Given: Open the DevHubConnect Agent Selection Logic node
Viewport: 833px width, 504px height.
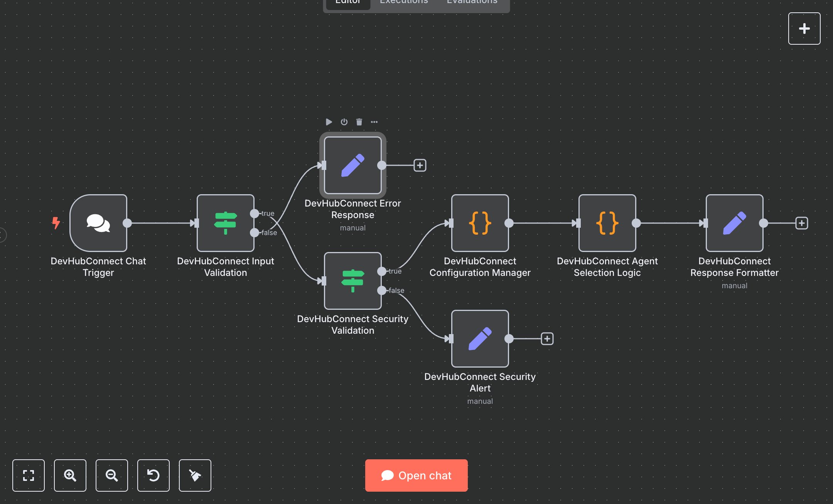Looking at the screenshot, I should tap(607, 223).
